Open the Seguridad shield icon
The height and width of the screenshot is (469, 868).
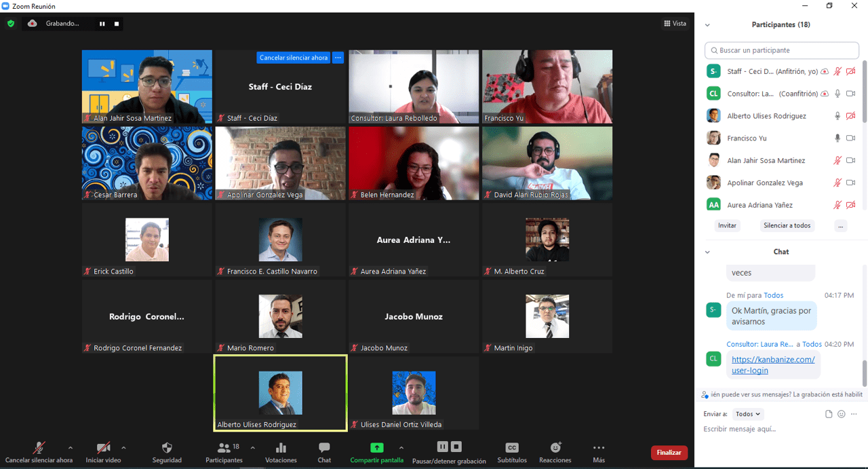167,448
